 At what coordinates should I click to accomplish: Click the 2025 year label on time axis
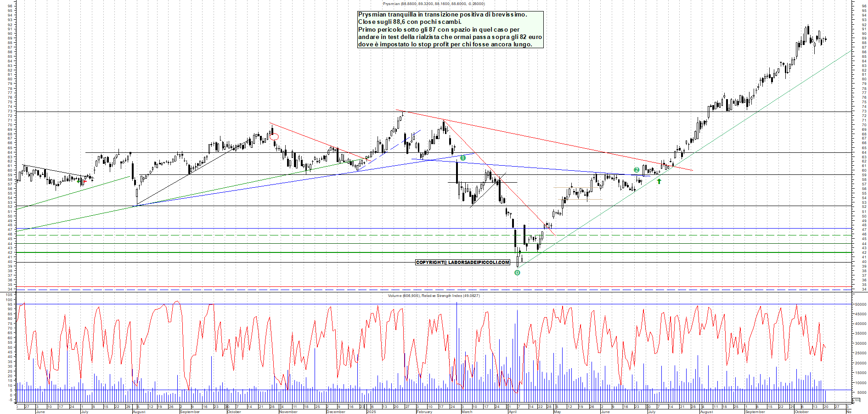371,412
